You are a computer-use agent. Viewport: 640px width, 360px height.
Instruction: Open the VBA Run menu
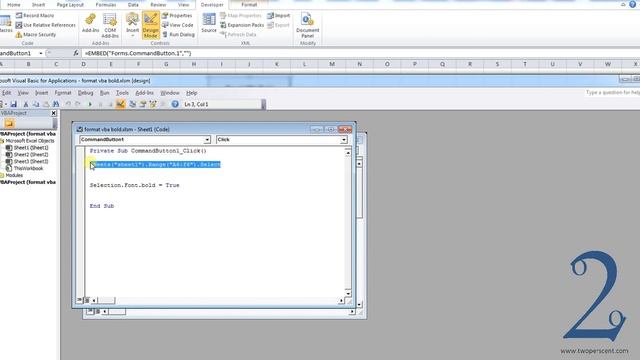click(104, 93)
